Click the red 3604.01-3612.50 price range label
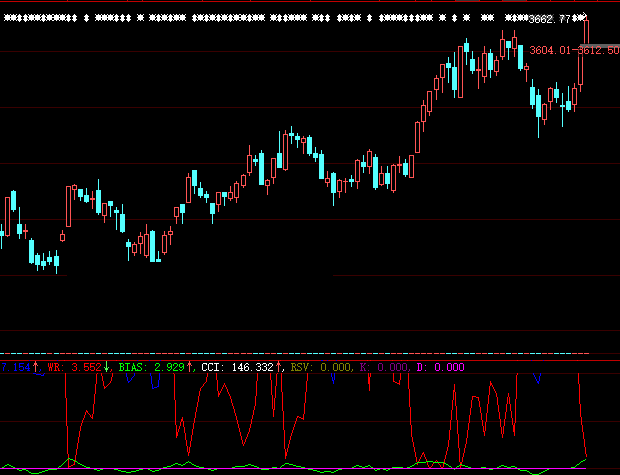620x475 pixels. (574, 50)
